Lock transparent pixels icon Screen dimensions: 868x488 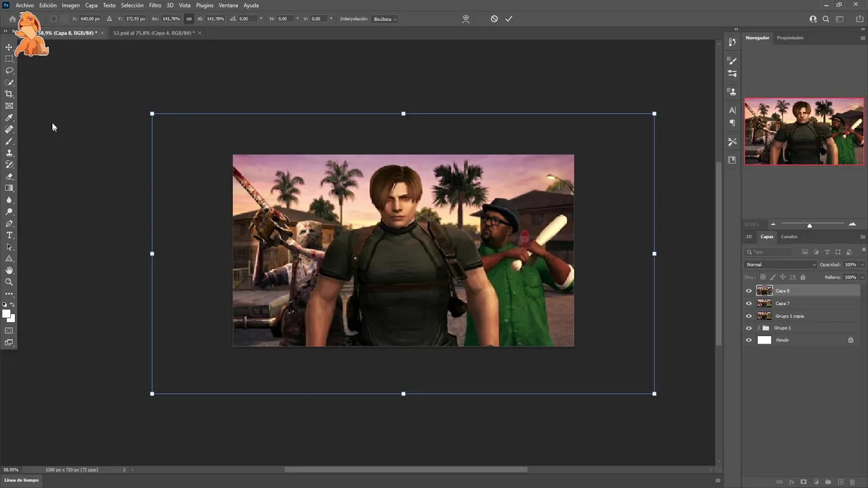click(x=763, y=277)
